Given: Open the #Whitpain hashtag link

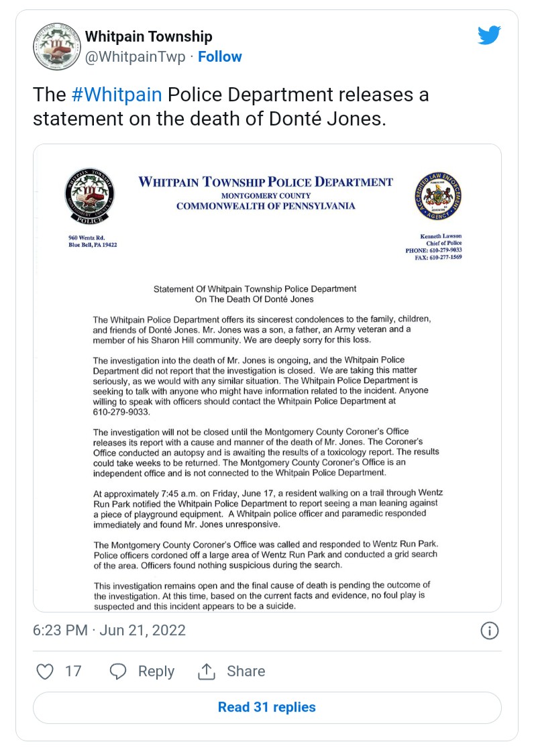Looking at the screenshot, I should 117,95.
